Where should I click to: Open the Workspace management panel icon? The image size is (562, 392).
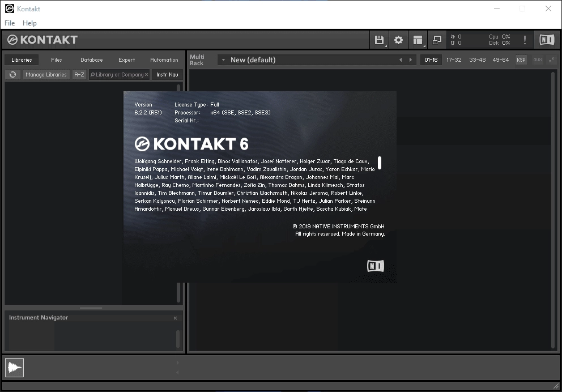[x=418, y=40]
